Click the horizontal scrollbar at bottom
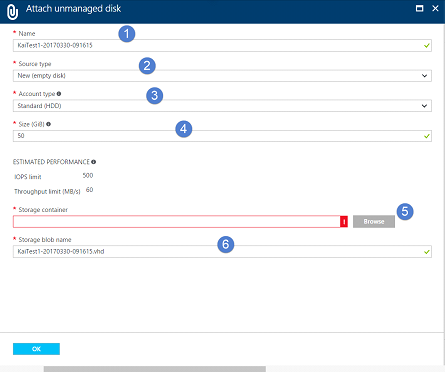 click(155, 369)
